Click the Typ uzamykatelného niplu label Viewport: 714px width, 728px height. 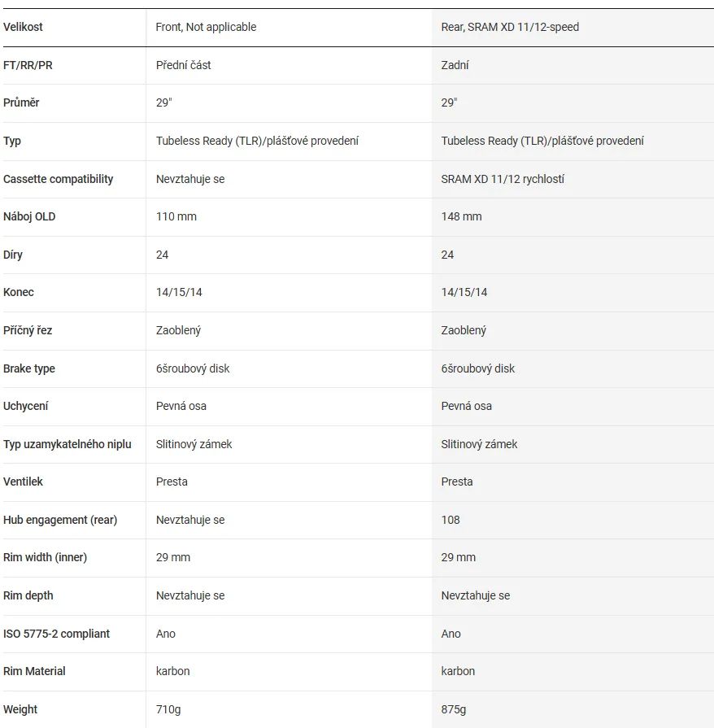point(67,444)
